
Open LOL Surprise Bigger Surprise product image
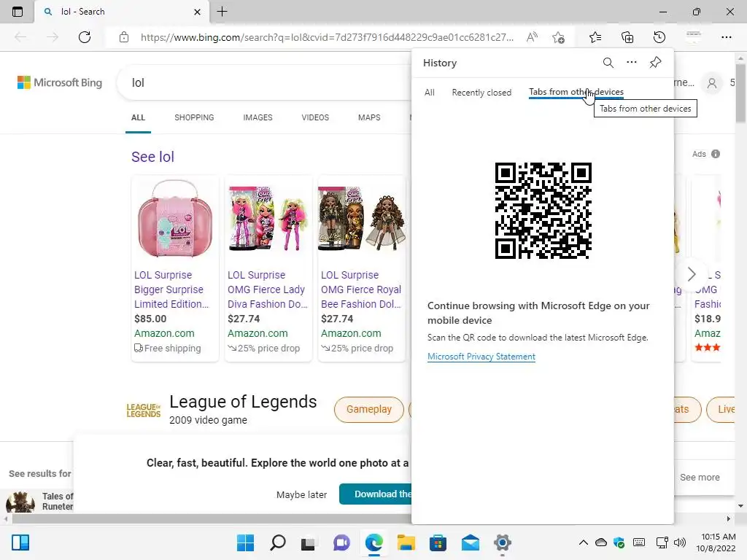coord(175,219)
